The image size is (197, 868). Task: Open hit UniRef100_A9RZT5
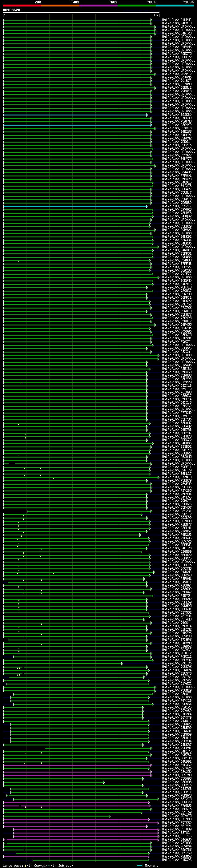coord(177,54)
